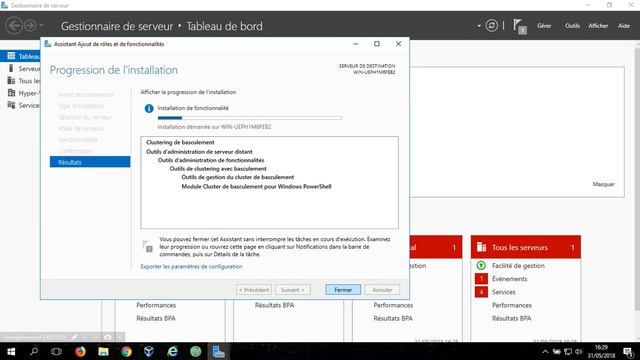Select Services de fichiers in the sidebar
Screen dimensions: 640x360
pos(20,105)
